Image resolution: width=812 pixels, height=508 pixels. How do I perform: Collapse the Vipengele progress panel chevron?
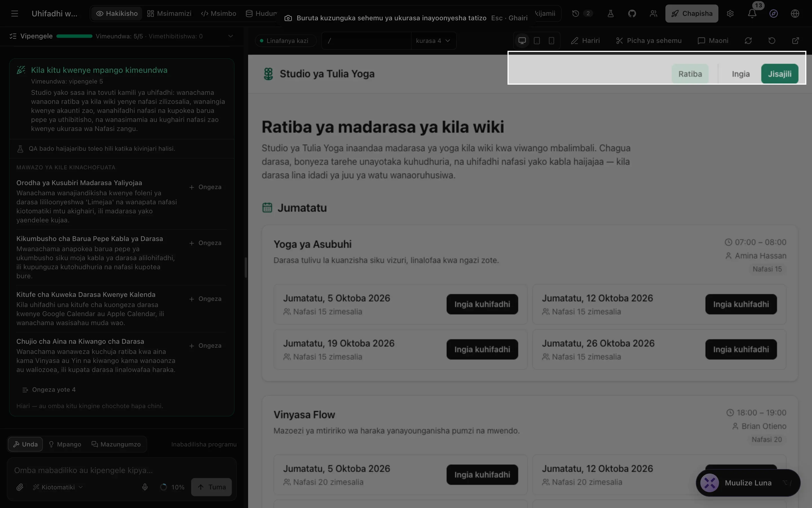click(231, 36)
